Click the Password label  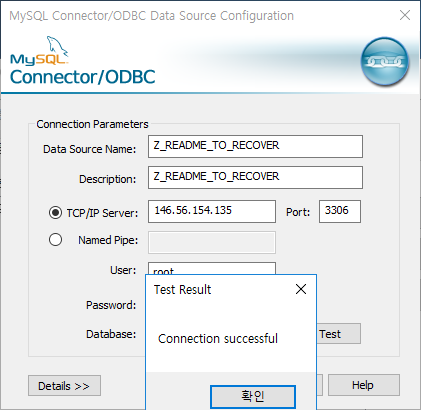[x=111, y=305]
